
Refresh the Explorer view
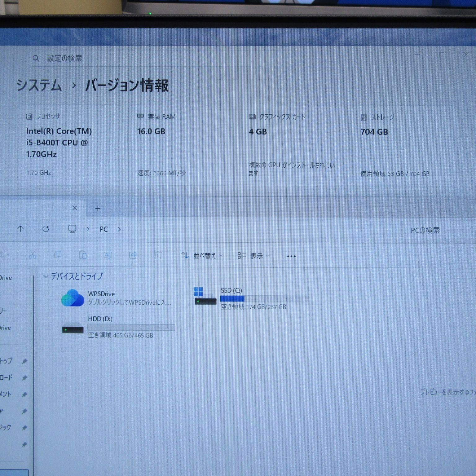point(46,229)
